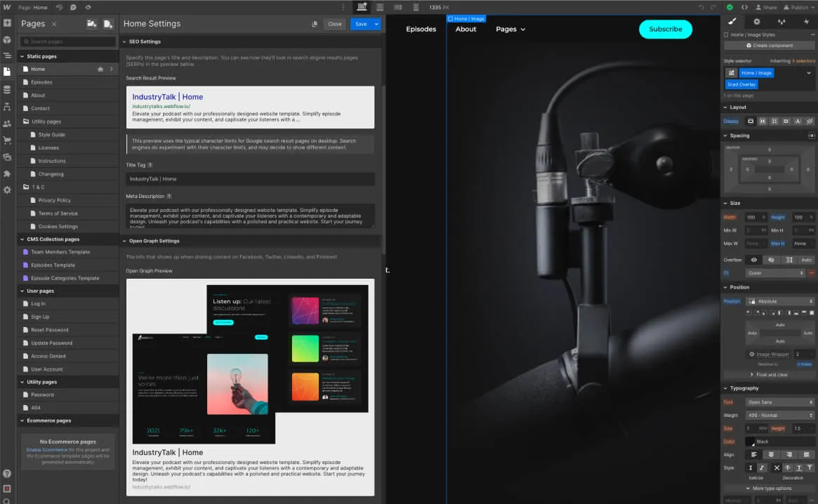Set overflow to hidden crossed-eye icon
Viewport: 818px width, 504px height.
(x=771, y=260)
